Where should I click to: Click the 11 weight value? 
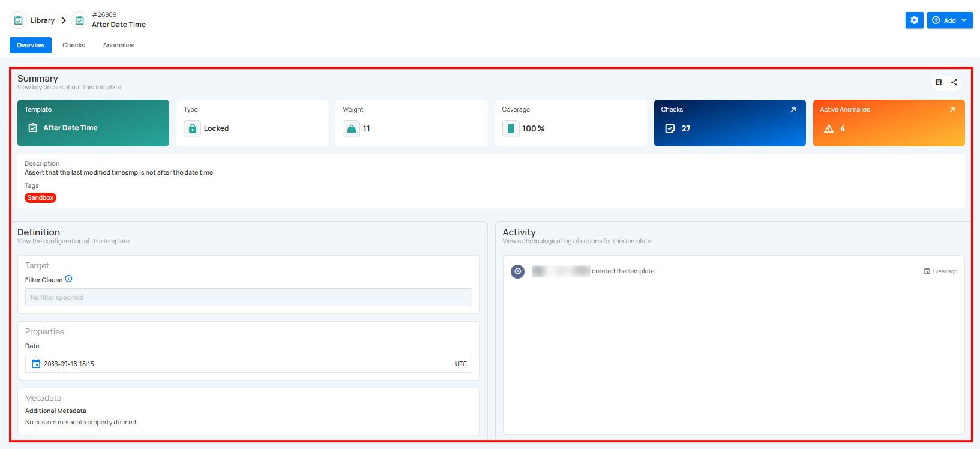367,128
